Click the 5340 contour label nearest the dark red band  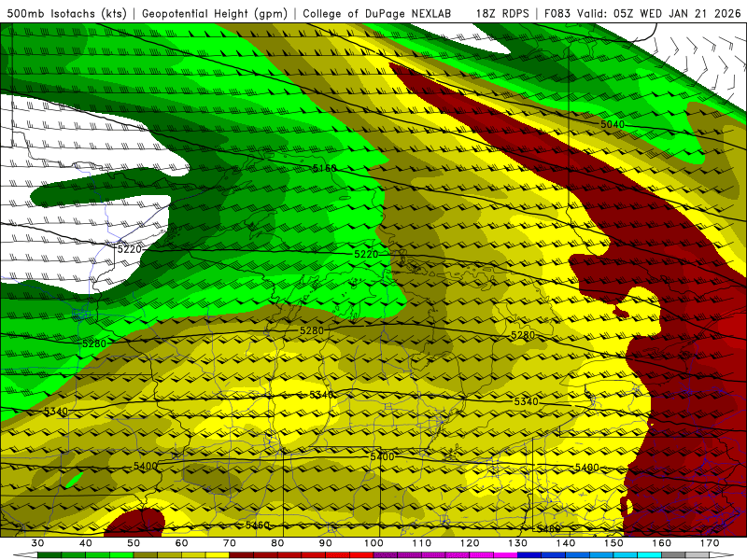[526, 401]
